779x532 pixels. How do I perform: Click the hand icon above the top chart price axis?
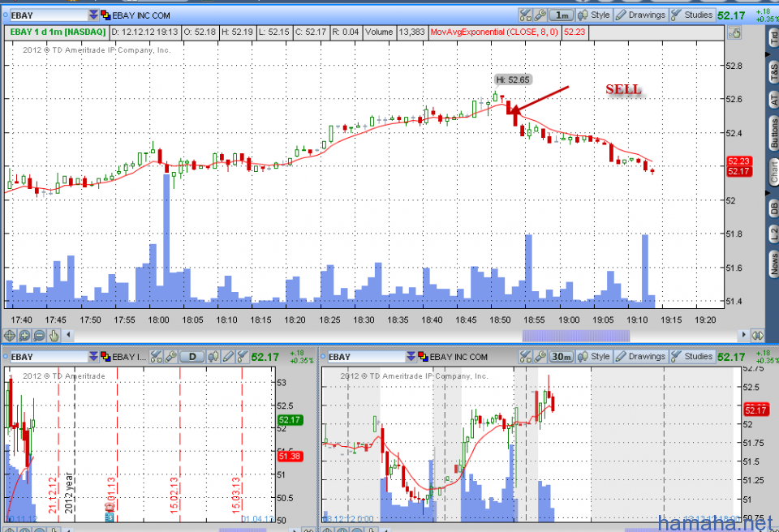(x=734, y=33)
